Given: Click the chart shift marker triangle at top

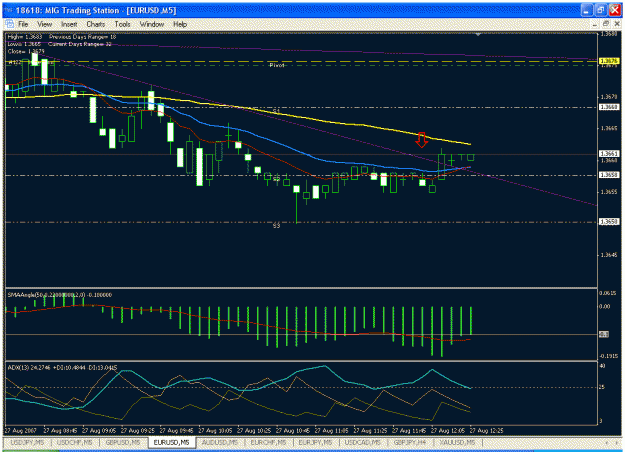Looking at the screenshot, I should point(478,35).
